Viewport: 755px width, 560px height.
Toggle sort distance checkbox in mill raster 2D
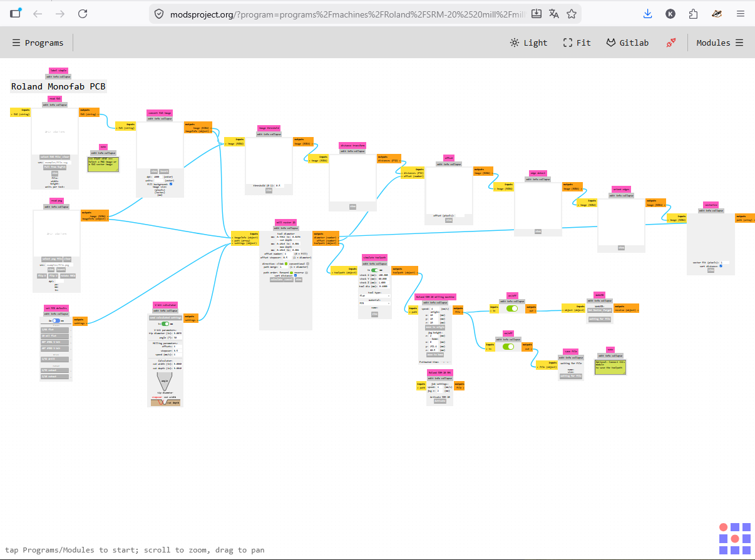tap(295, 275)
